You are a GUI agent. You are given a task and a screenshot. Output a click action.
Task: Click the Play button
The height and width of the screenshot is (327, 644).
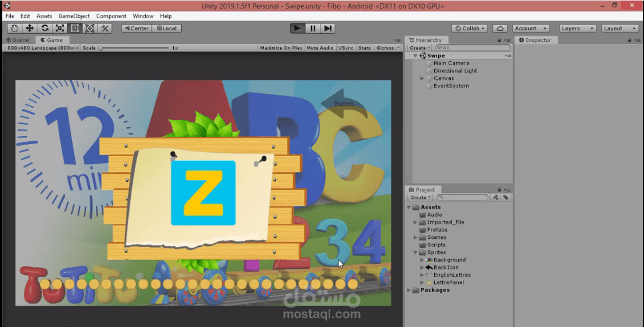coord(297,29)
